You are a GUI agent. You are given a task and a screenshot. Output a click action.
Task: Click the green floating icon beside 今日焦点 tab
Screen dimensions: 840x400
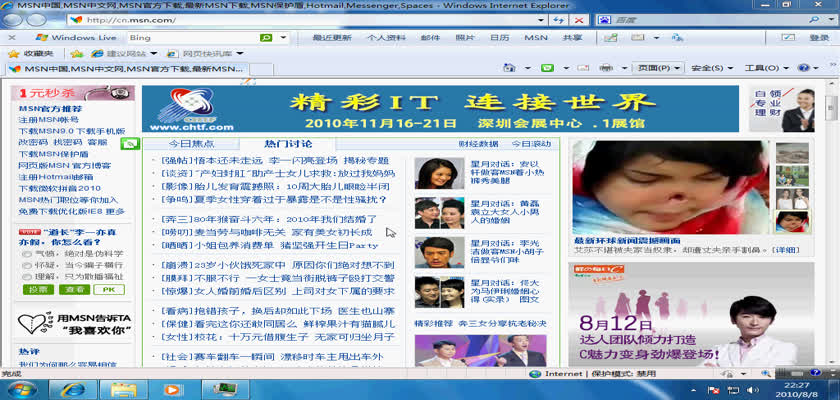130,144
